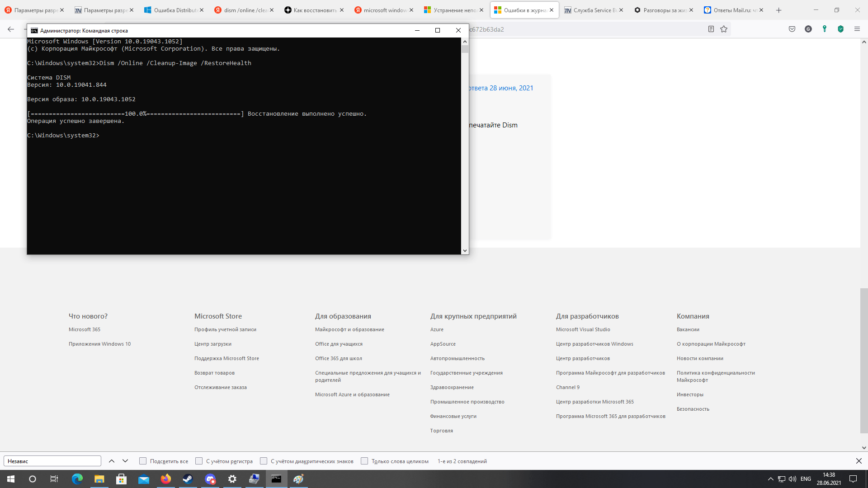
Task: Check С учётом регистра option
Action: [x=199, y=461]
